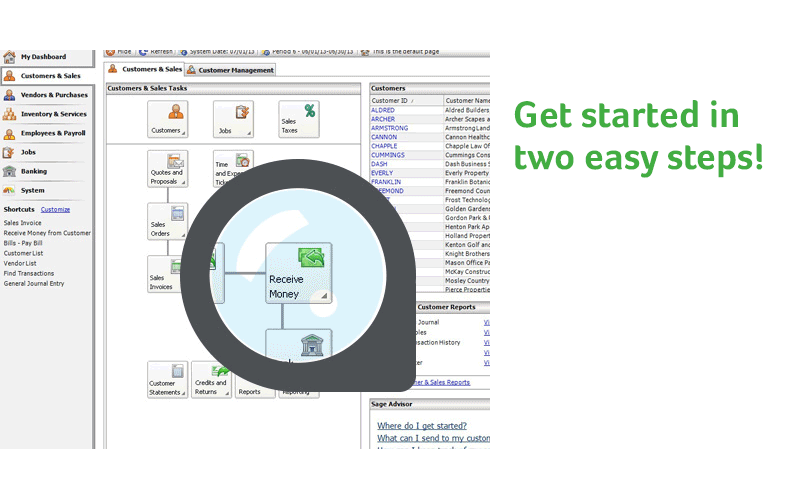Screen dimensions: 800x500
Task: Open the Customers task icon
Action: [x=167, y=119]
